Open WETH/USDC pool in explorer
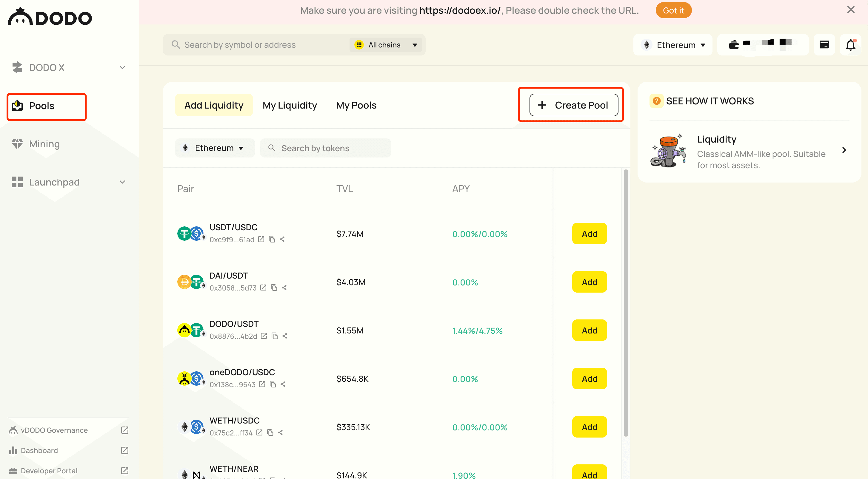 coord(259,432)
